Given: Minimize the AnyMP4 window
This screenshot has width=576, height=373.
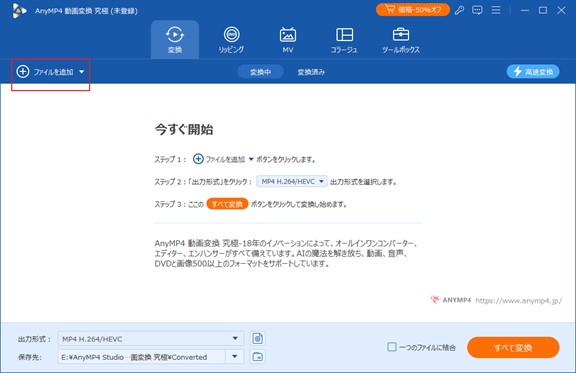Looking at the screenshot, I should (525, 10).
